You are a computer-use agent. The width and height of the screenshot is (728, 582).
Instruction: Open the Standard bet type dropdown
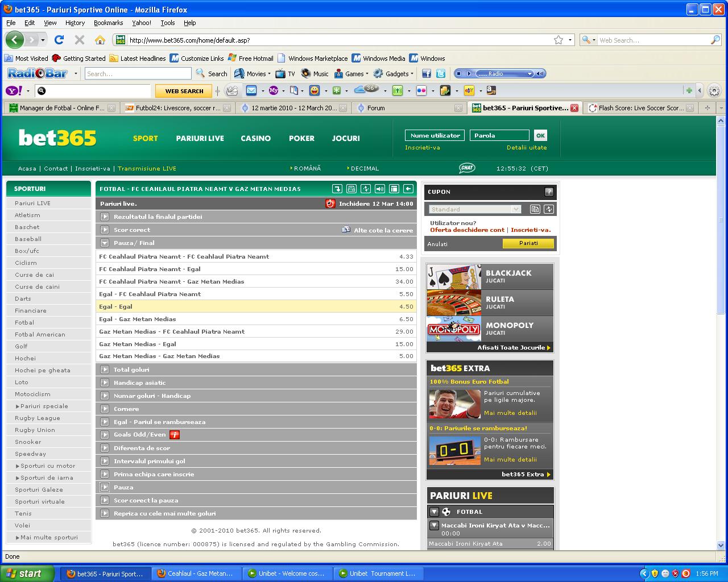pyautogui.click(x=475, y=209)
